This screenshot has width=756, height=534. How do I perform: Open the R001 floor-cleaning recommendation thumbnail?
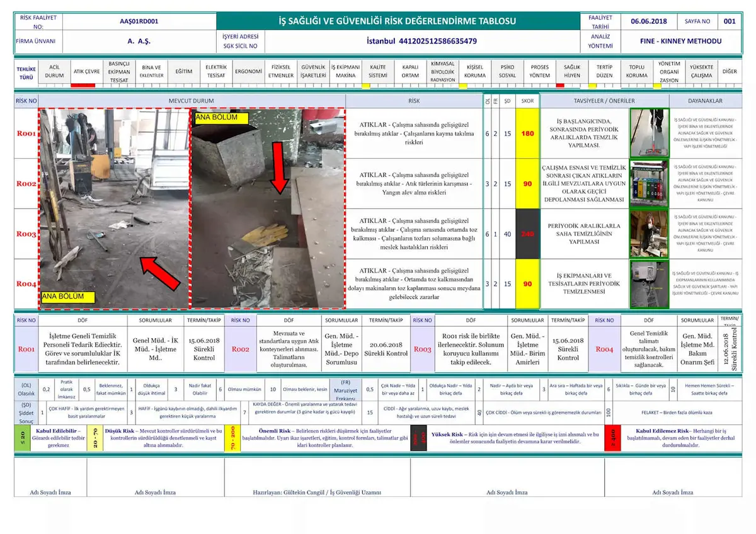point(649,133)
